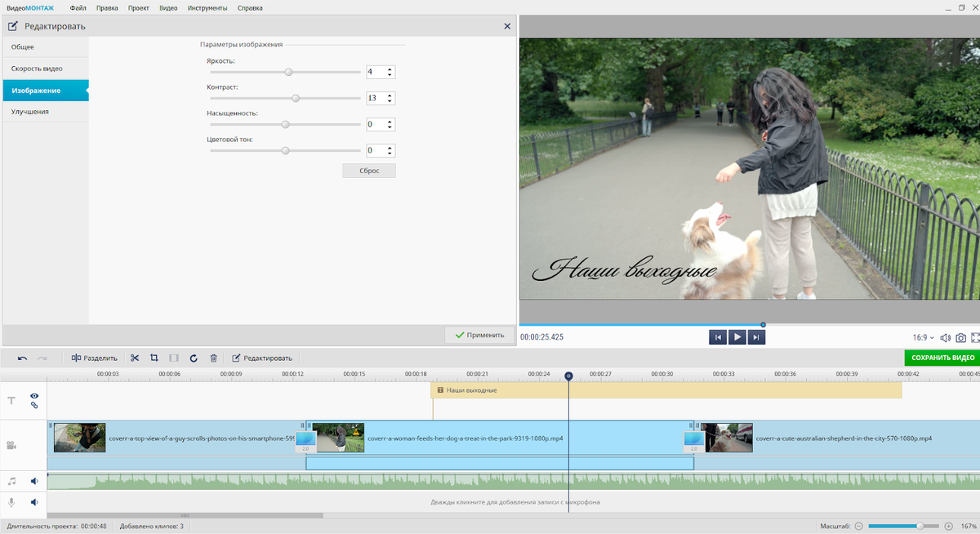Open the Общее tab
Screen dimensions: 980x534
click(46, 47)
